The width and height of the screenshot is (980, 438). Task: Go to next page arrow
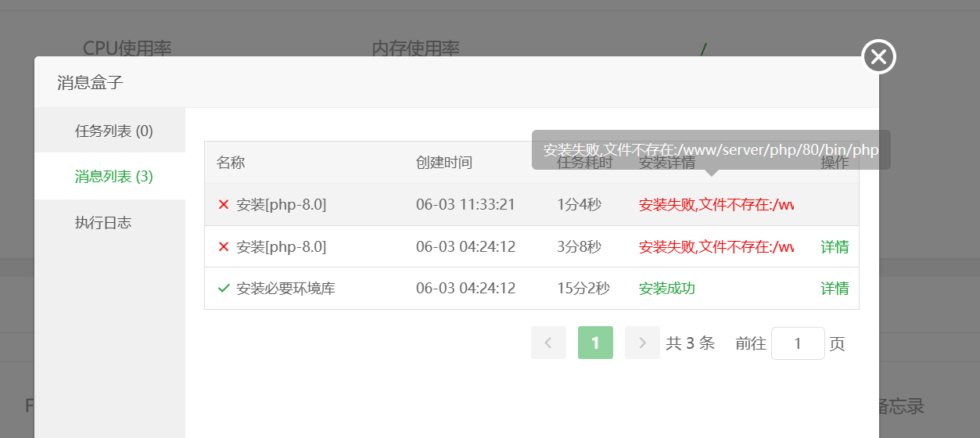click(642, 343)
